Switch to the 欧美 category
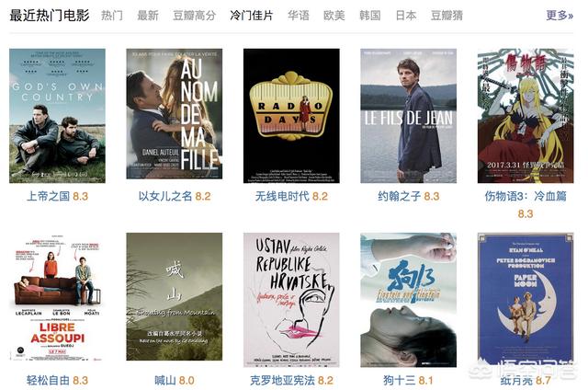Image resolution: width=588 pixels, height=390 pixels. point(334,16)
